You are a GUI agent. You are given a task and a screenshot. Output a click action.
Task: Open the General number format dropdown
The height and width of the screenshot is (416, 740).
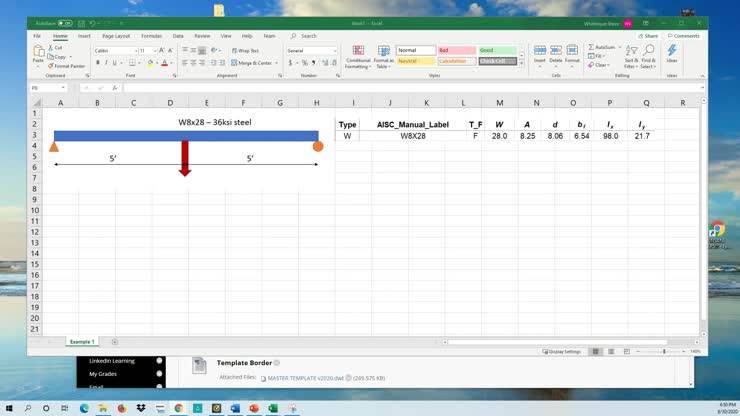pyautogui.click(x=333, y=50)
